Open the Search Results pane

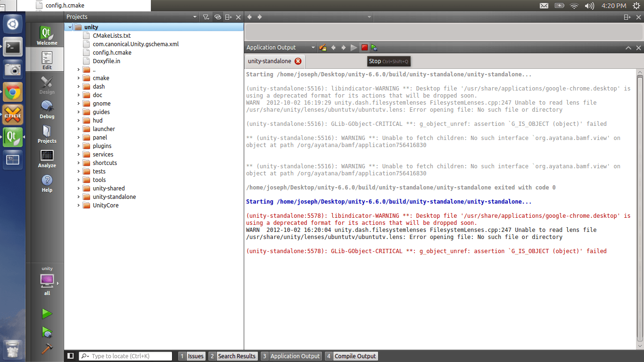(x=233, y=356)
